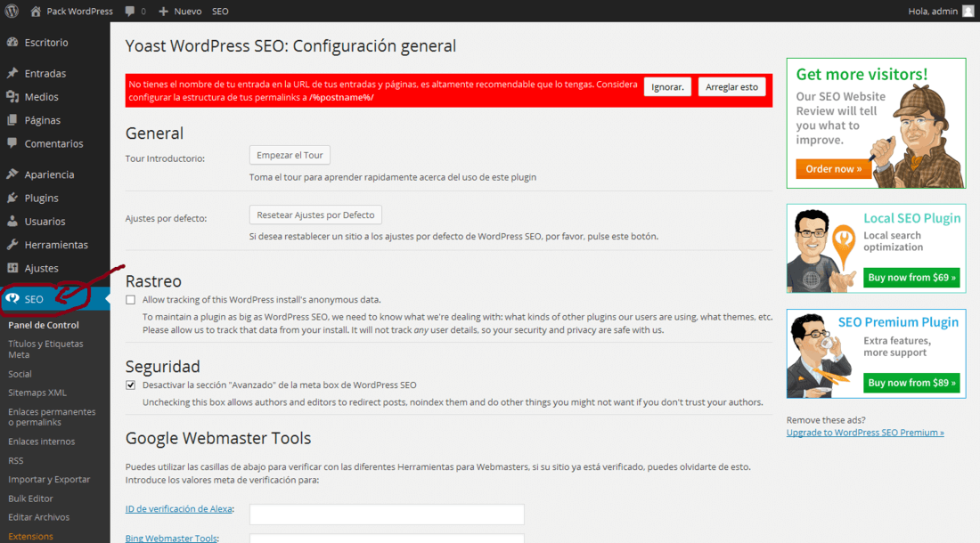Go to Escritorio in sidebar
This screenshot has height=543, width=980.
tap(46, 43)
